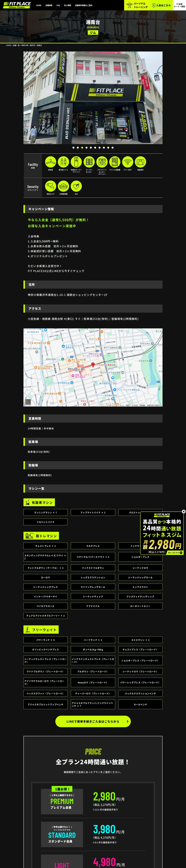Click the ジム category tag under 湘南台
186x868 pixels.
(93, 33)
